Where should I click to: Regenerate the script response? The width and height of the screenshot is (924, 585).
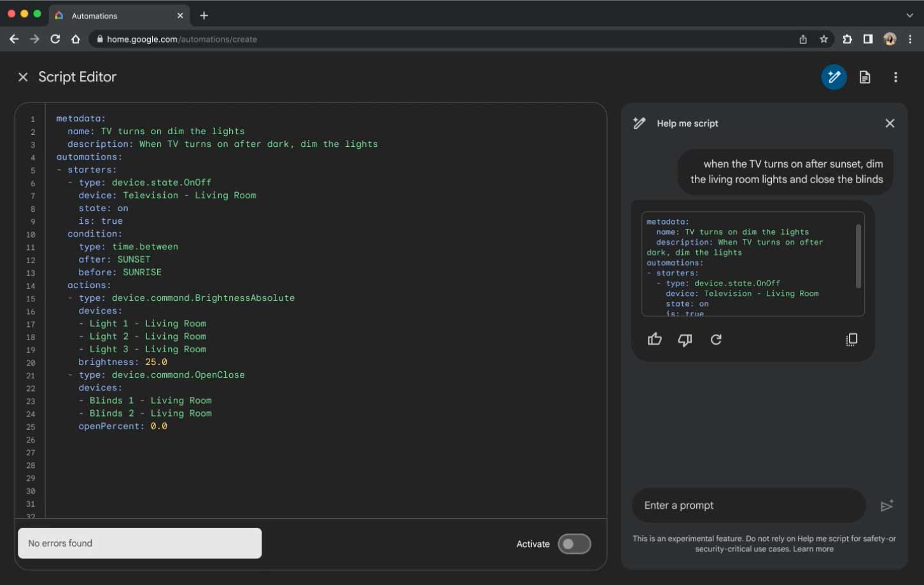[716, 340]
